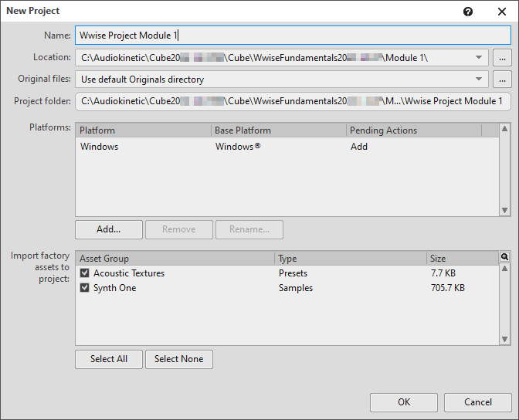Open the Original files dropdown
Image resolution: width=519 pixels, height=420 pixels.
[x=479, y=79]
